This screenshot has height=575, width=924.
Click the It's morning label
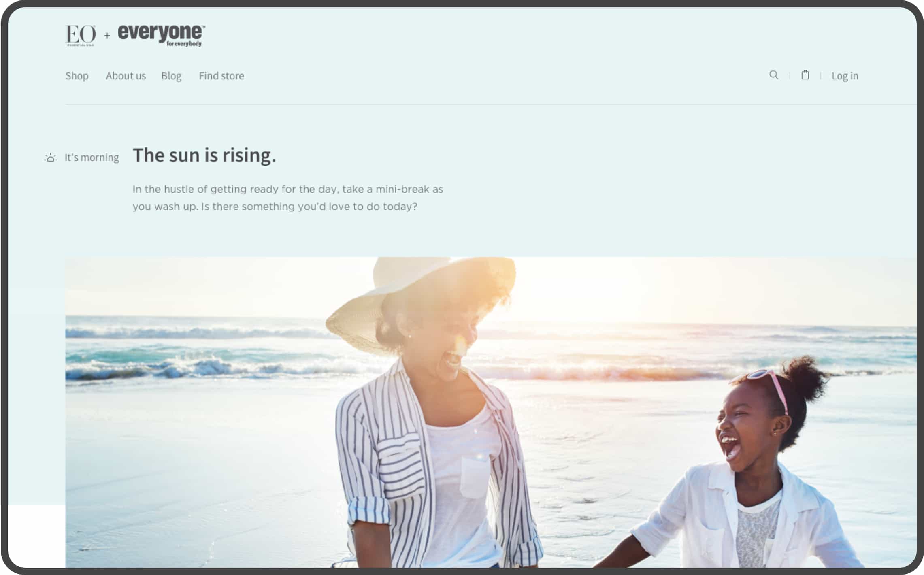pyautogui.click(x=92, y=157)
